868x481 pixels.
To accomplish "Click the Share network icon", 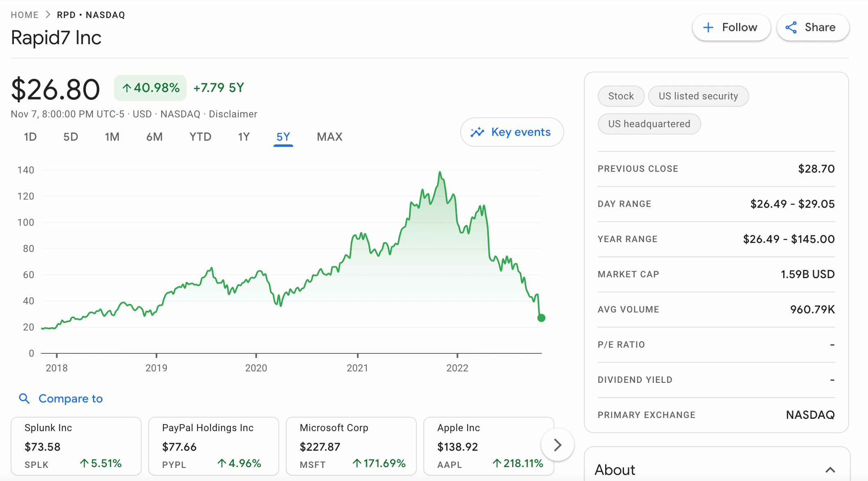I will [x=791, y=27].
